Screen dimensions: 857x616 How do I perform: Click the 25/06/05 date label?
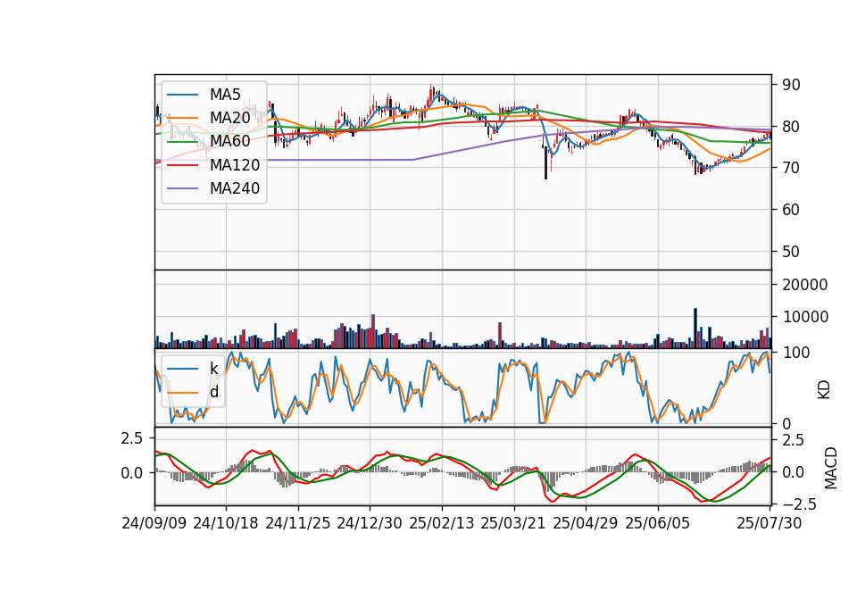pyautogui.click(x=658, y=523)
